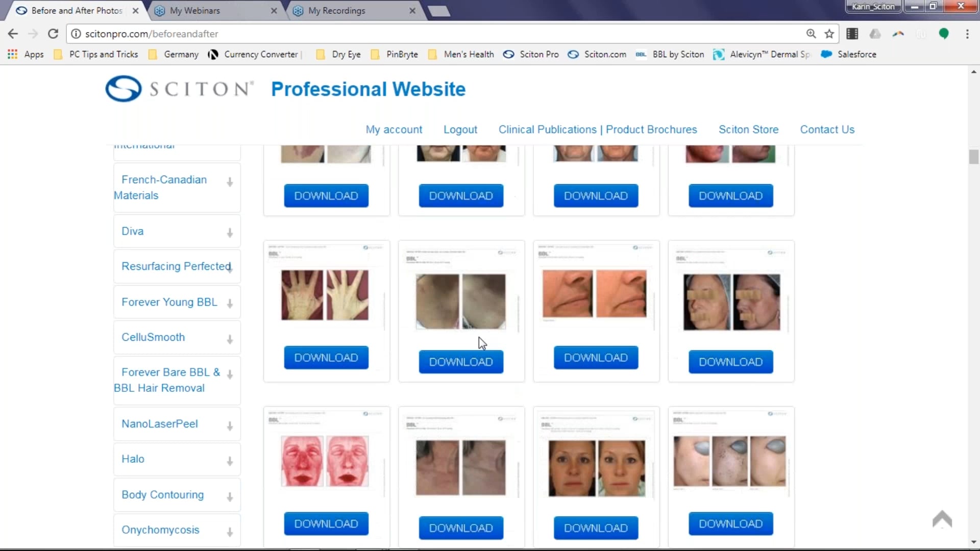Click the Sciton Store link

coord(748,129)
